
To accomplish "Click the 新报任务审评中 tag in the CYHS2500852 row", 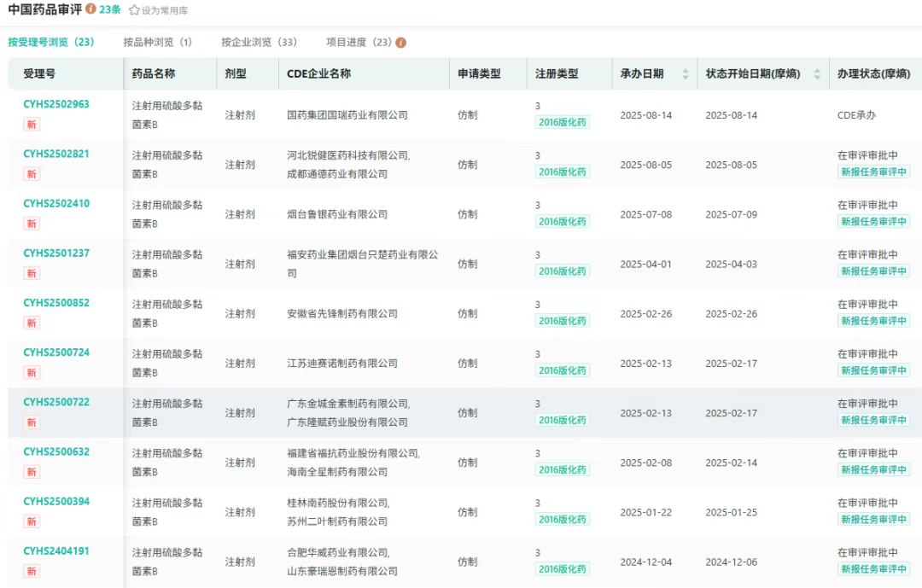I will pyautogui.click(x=873, y=321).
